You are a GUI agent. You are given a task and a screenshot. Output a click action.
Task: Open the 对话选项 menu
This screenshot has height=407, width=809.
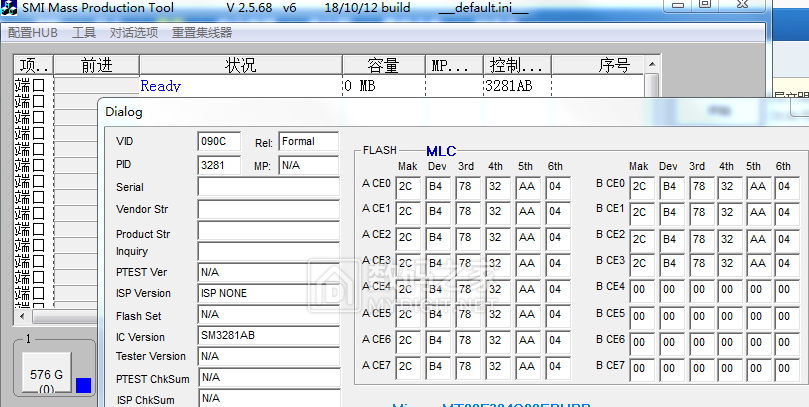tap(134, 32)
